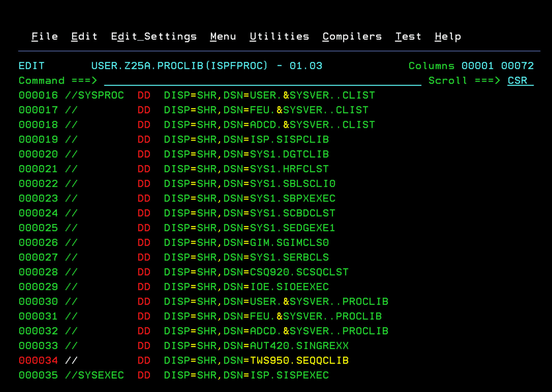552x392 pixels.
Task: Open the Compilers menu
Action: pos(352,37)
